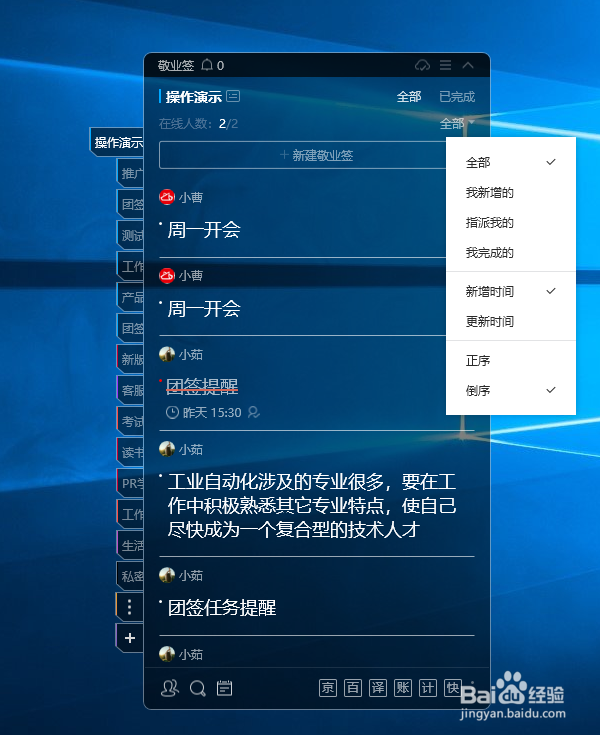Switch to the 全部 notes tab

[409, 97]
